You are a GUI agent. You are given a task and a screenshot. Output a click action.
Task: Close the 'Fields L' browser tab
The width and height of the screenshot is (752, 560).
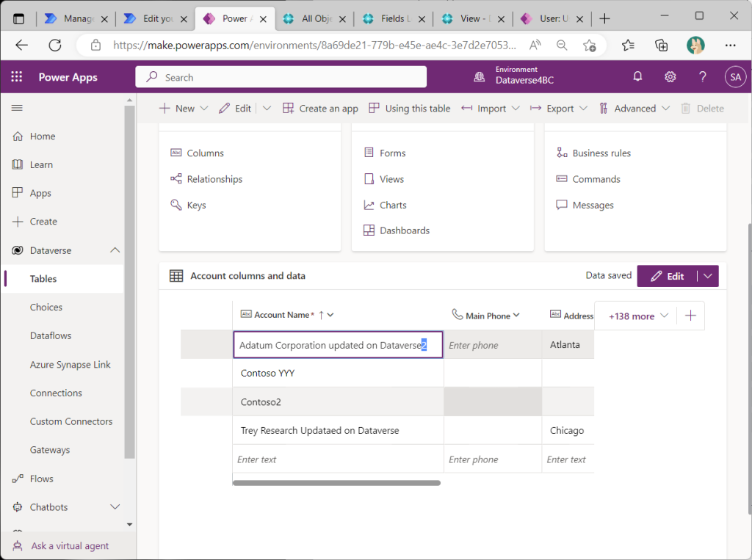coord(422,19)
